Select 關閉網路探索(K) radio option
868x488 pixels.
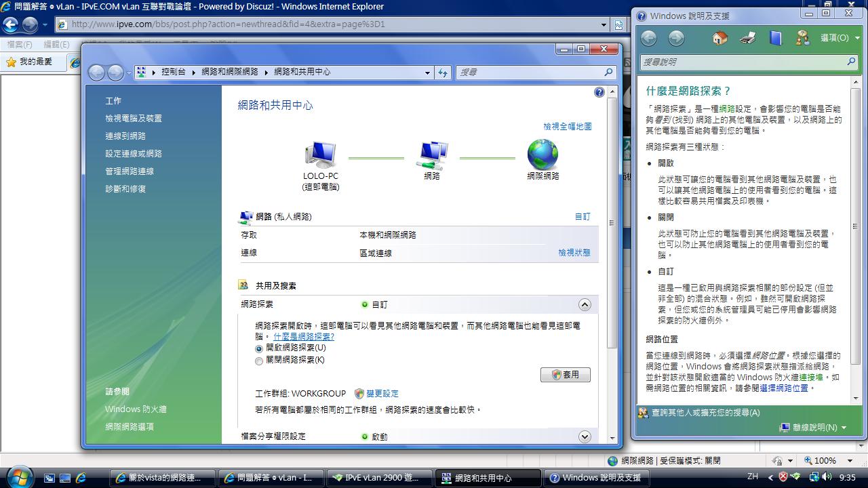click(258, 361)
